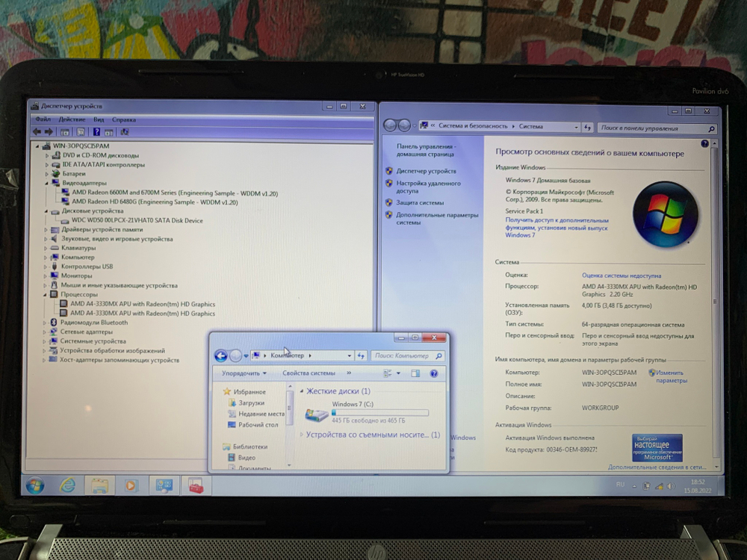Scan for hardware changes in Device Manager
The width and height of the screenshot is (747, 560).
pos(125,132)
